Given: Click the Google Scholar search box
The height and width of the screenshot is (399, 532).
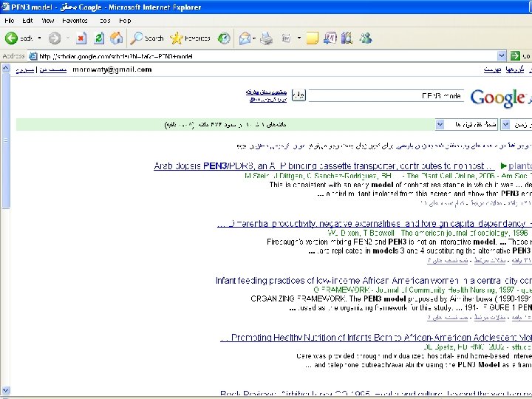Looking at the screenshot, I should point(386,95).
